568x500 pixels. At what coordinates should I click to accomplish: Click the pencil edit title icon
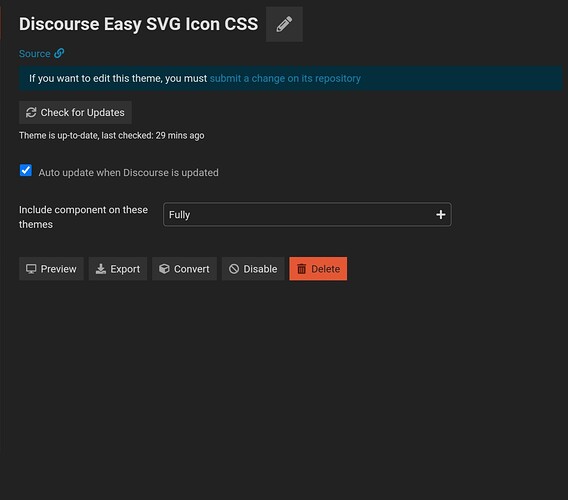(x=284, y=24)
